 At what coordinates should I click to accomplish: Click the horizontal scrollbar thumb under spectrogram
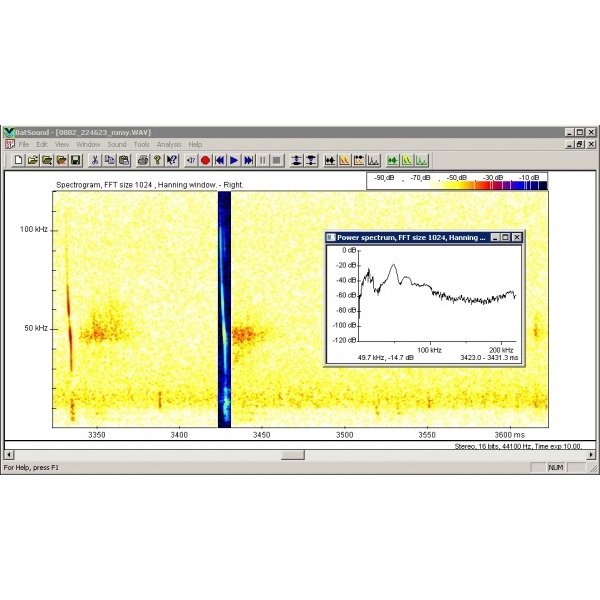pos(292,454)
